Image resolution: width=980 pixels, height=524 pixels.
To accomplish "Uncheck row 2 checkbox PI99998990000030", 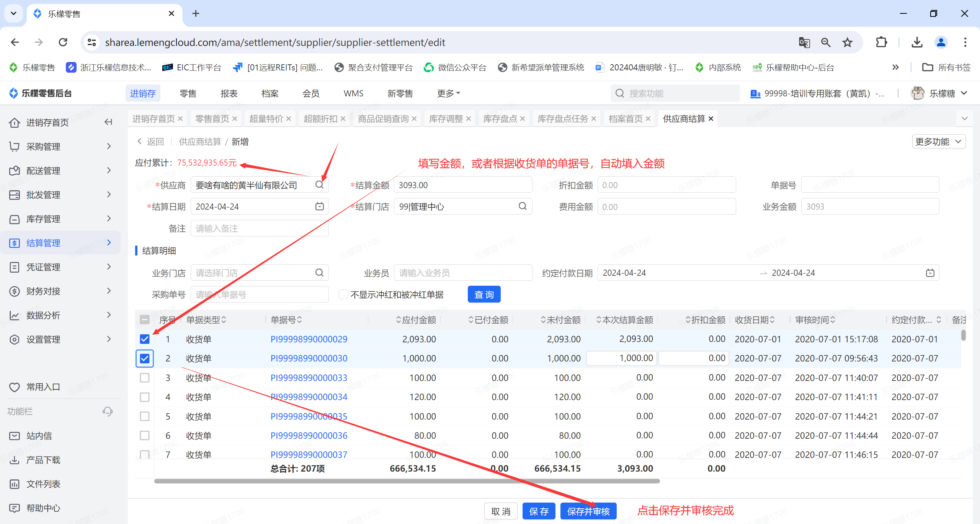I will (145, 358).
